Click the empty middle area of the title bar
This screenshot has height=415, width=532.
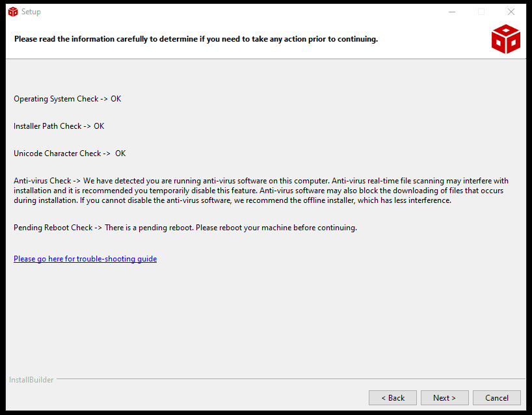coord(228,12)
